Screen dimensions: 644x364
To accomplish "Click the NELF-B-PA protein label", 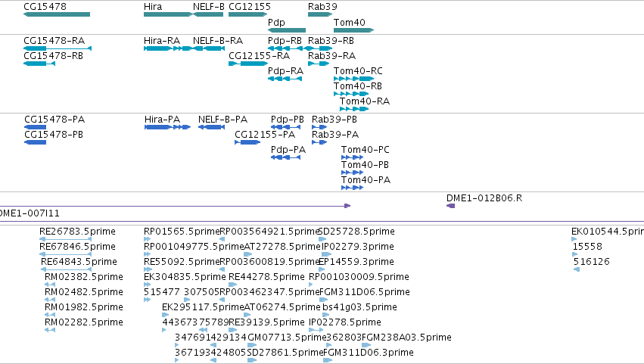I will pyautogui.click(x=222, y=120).
